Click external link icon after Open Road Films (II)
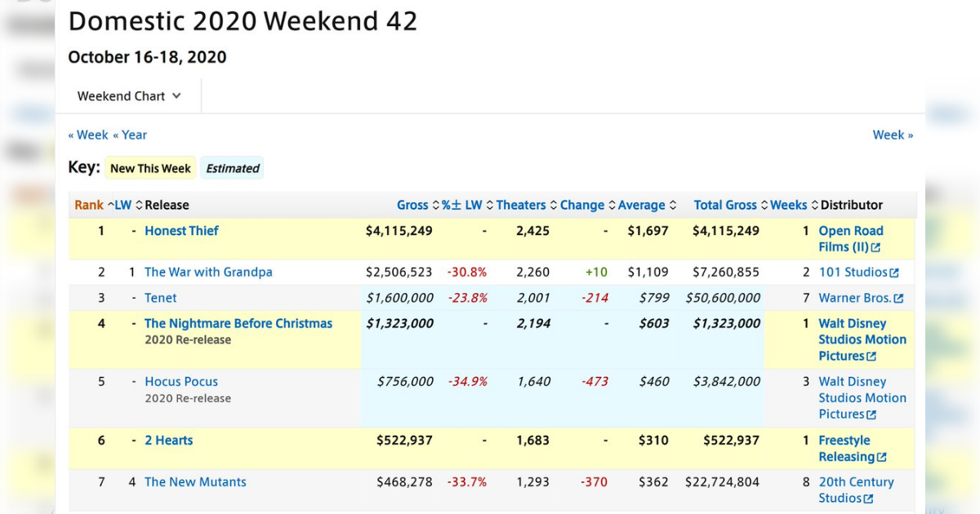 (876, 248)
